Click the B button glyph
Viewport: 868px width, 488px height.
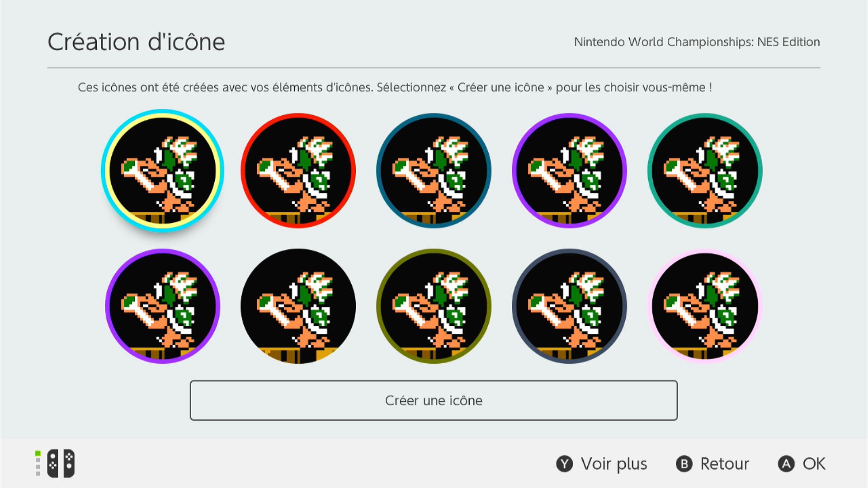point(684,464)
